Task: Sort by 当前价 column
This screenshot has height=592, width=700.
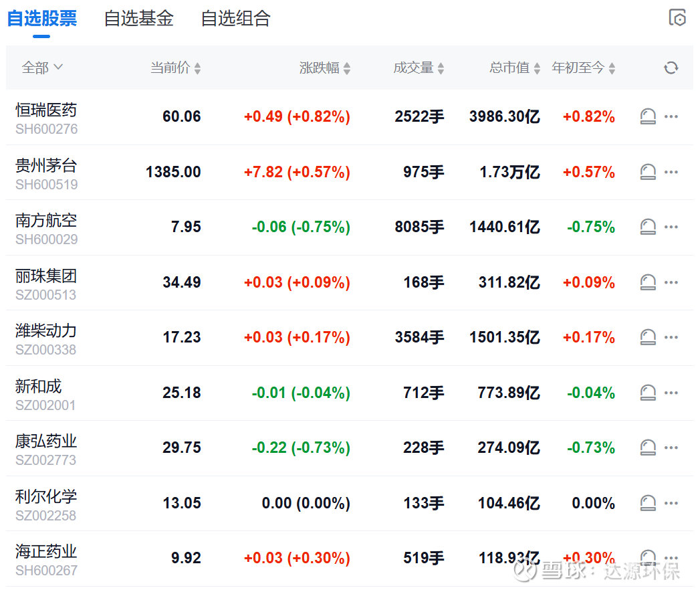Action: pyautogui.click(x=175, y=68)
